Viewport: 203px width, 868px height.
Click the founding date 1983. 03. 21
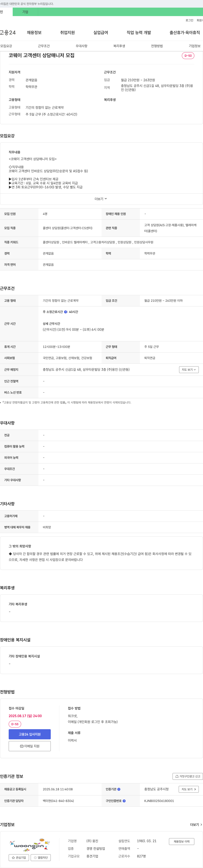(x=147, y=841)
